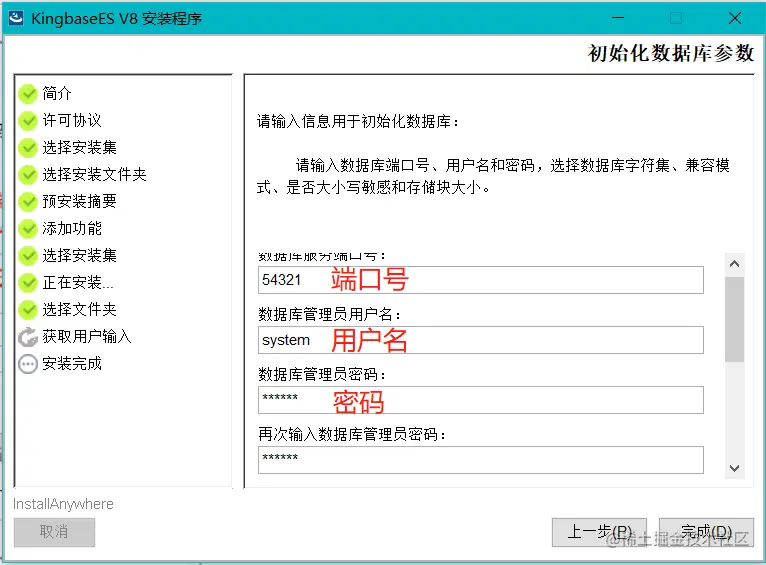Finish setup with the 完成(D) button
The image size is (766, 565).
706,532
